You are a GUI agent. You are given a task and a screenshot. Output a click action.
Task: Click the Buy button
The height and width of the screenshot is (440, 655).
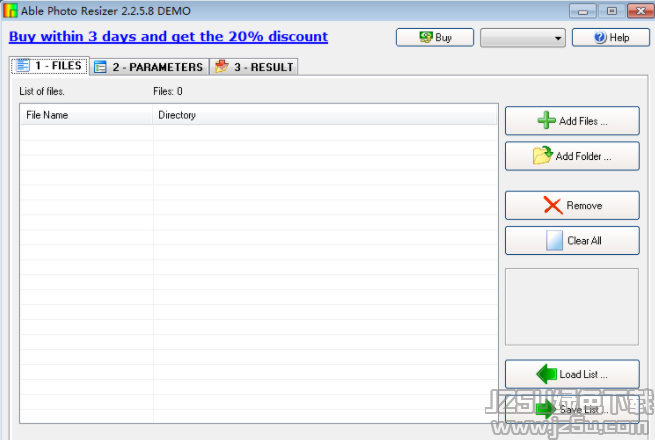(x=435, y=38)
